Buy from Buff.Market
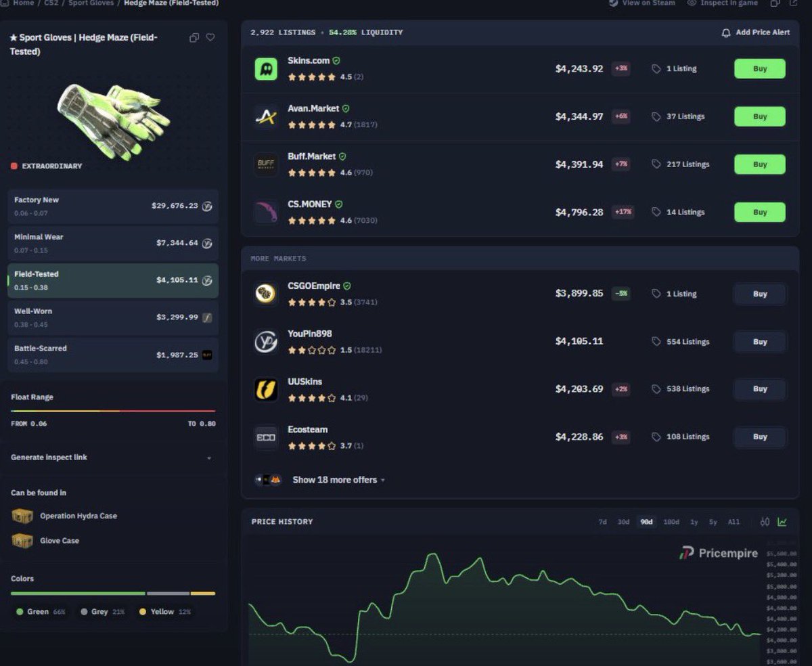 click(760, 164)
